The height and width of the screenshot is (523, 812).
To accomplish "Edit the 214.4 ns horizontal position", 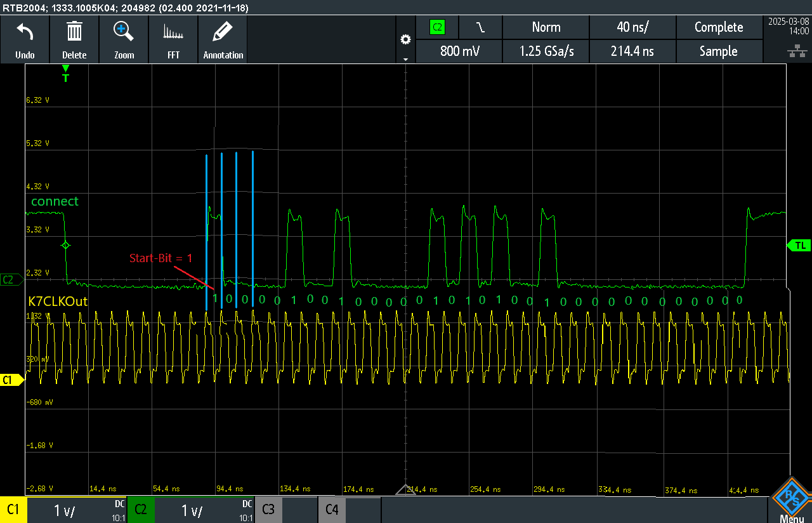I will [x=632, y=51].
